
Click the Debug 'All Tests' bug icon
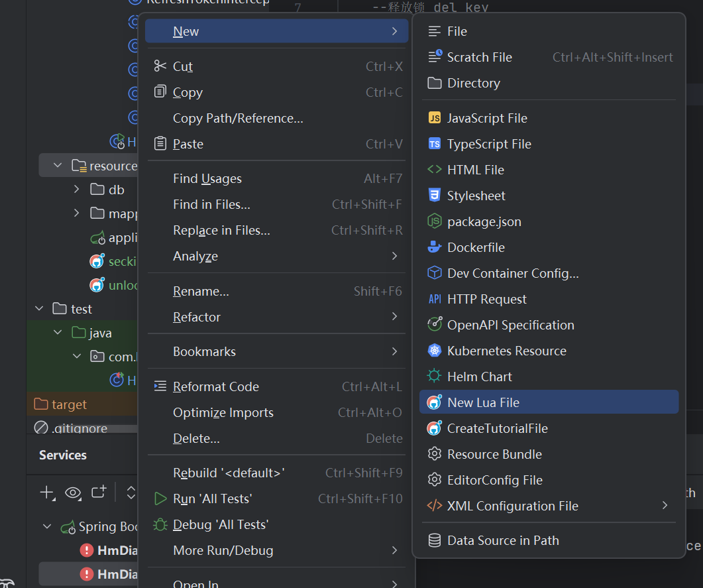(x=160, y=524)
